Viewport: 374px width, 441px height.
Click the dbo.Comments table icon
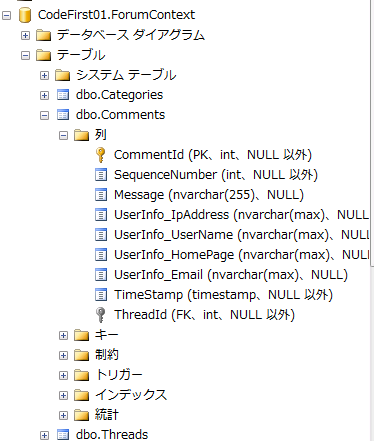click(63, 115)
